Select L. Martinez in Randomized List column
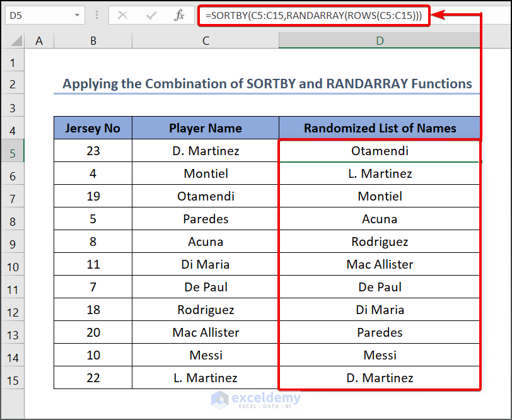512x420 pixels. (380, 173)
